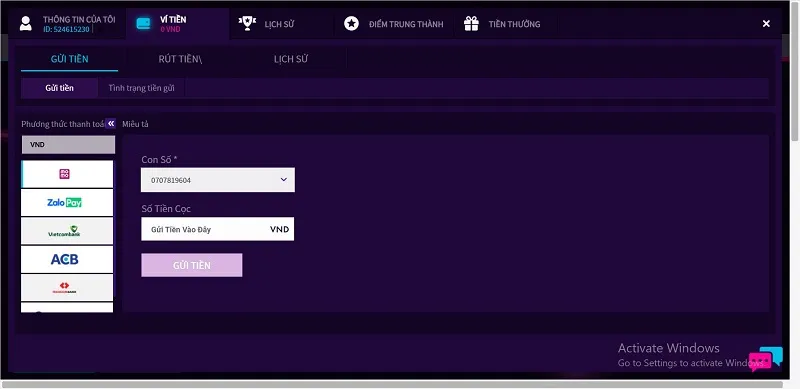Click the trophy icon for Lịch Sử
This screenshot has height=389, width=800.
point(247,23)
